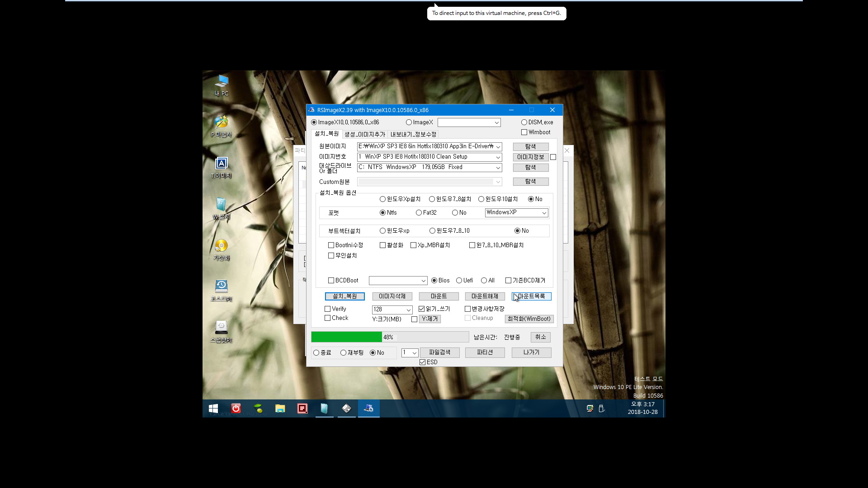Open File Explorer from the taskbar

pyautogui.click(x=280, y=408)
